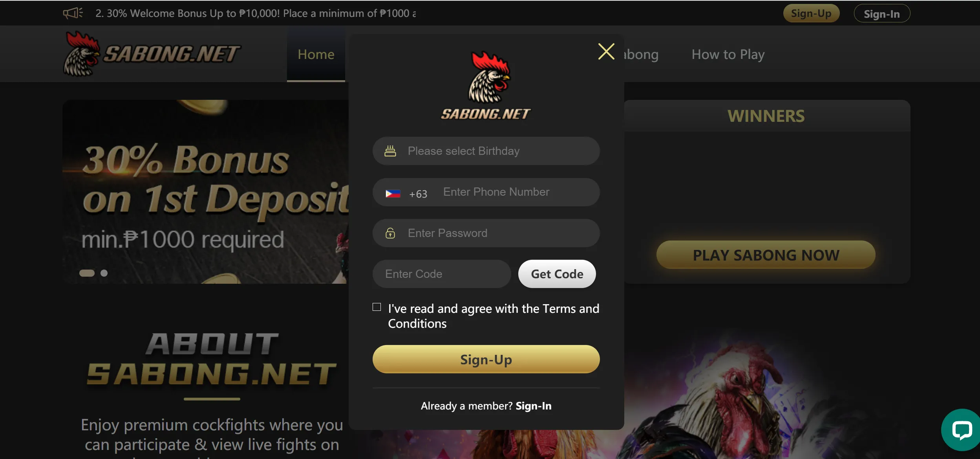
Task: Toggle the Terms and Conditions checkbox
Action: 376,307
